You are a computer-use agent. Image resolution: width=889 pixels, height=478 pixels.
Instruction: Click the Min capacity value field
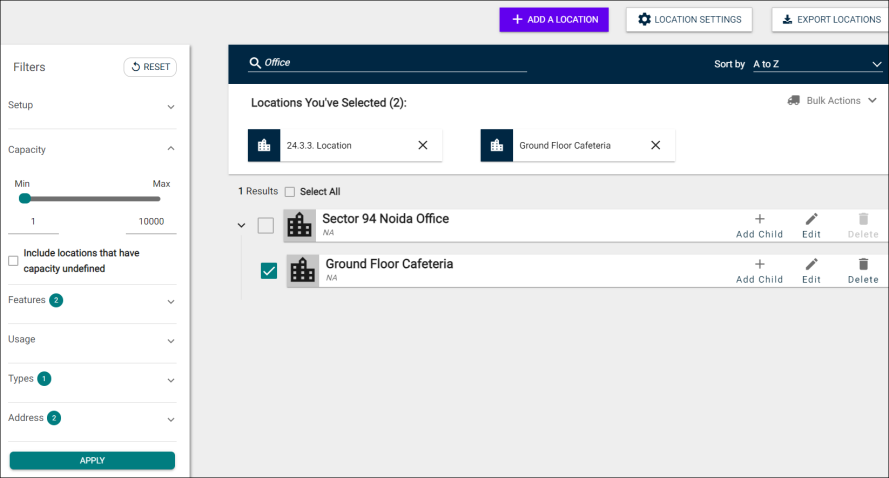(x=33, y=222)
